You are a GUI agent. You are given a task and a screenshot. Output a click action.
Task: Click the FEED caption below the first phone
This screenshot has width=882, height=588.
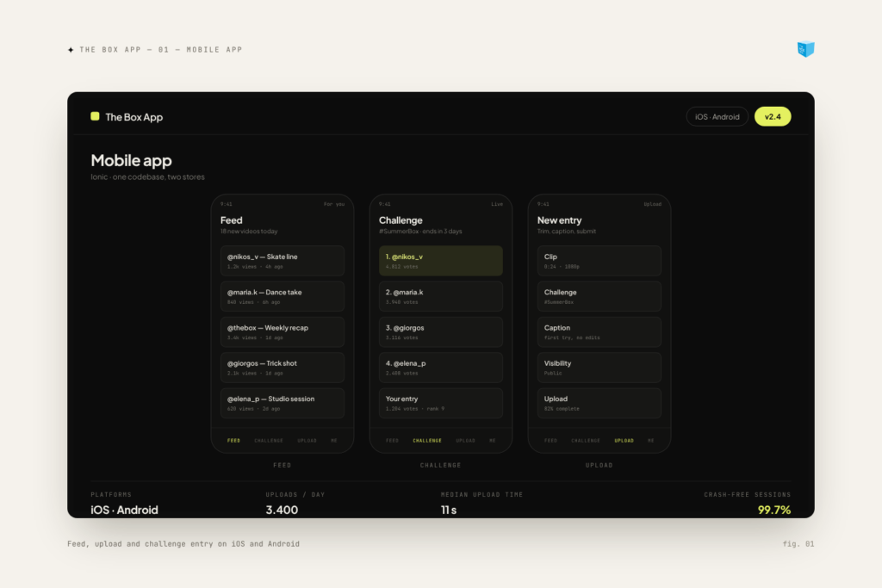click(283, 466)
